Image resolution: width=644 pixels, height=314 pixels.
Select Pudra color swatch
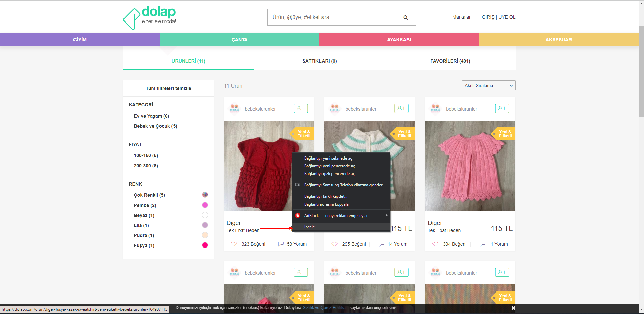tap(205, 235)
